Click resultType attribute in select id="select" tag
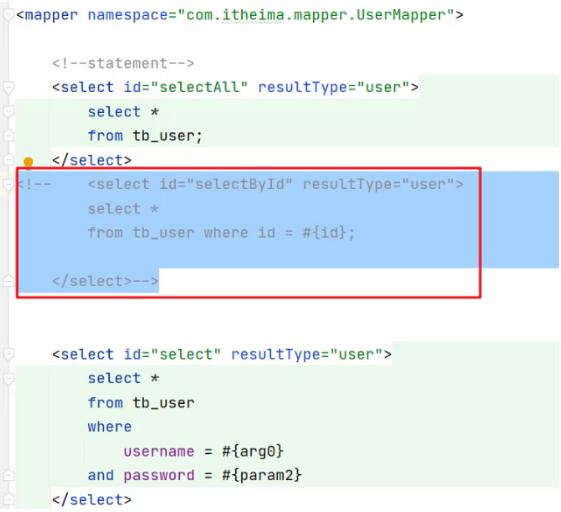This screenshot has width=561, height=512. 275,355
